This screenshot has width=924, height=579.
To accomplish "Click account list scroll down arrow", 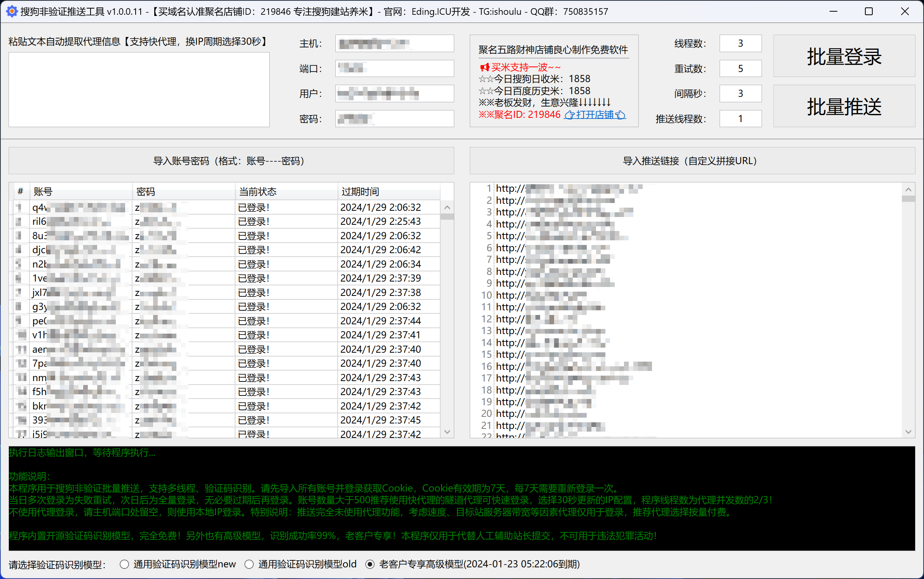I will click(x=447, y=432).
